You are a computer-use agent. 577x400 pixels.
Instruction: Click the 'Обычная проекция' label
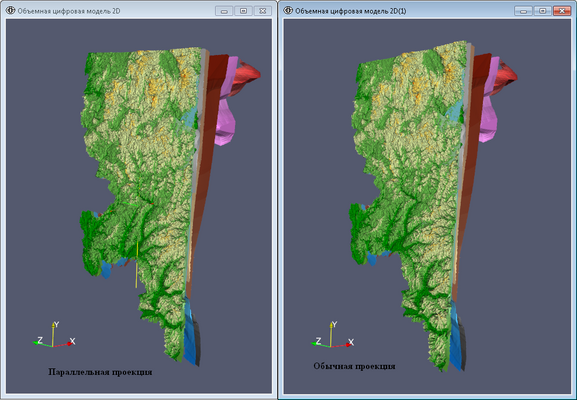354,366
